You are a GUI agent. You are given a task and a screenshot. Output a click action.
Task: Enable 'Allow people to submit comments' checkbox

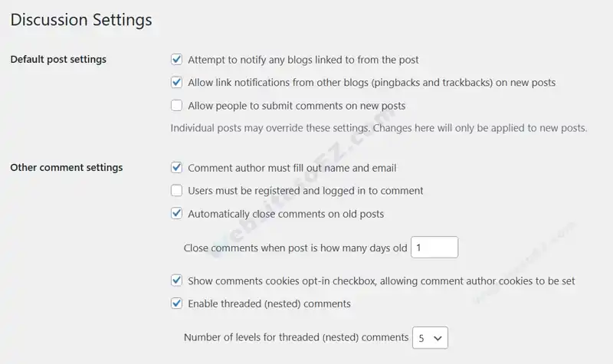(176, 106)
